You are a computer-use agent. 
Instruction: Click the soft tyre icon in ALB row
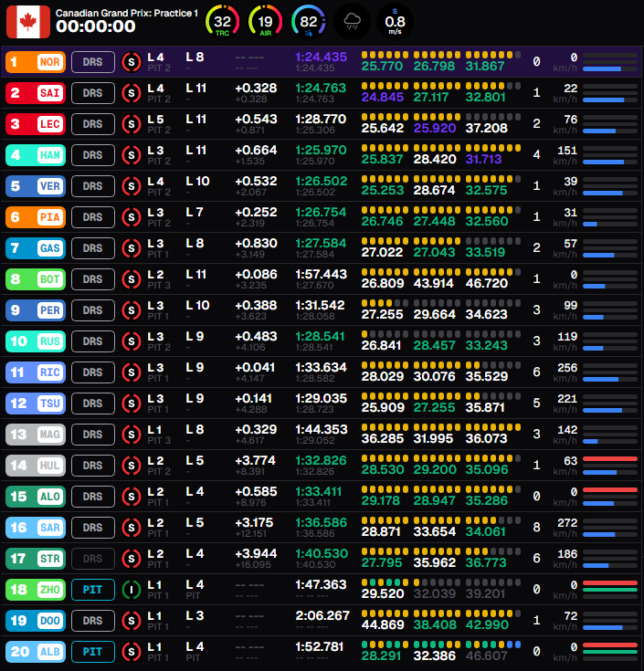pyautogui.click(x=132, y=651)
